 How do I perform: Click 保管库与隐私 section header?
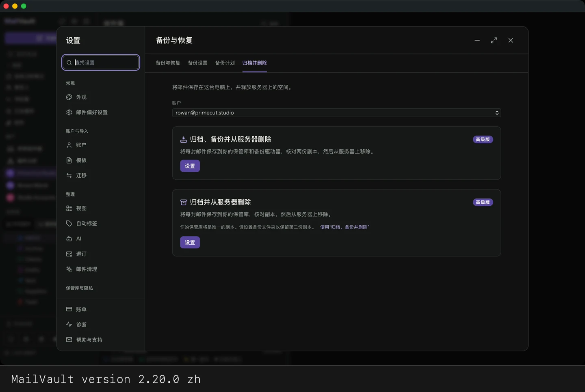coord(79,288)
